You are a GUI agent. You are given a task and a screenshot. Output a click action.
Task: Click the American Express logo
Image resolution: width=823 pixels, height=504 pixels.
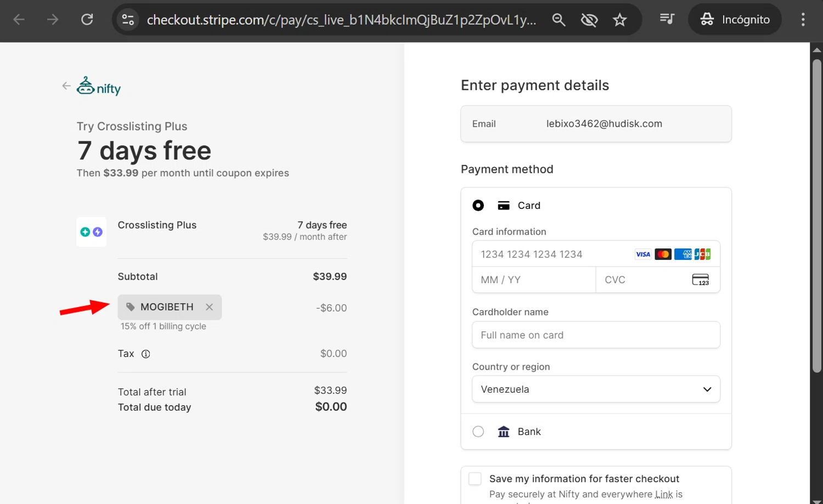point(683,254)
